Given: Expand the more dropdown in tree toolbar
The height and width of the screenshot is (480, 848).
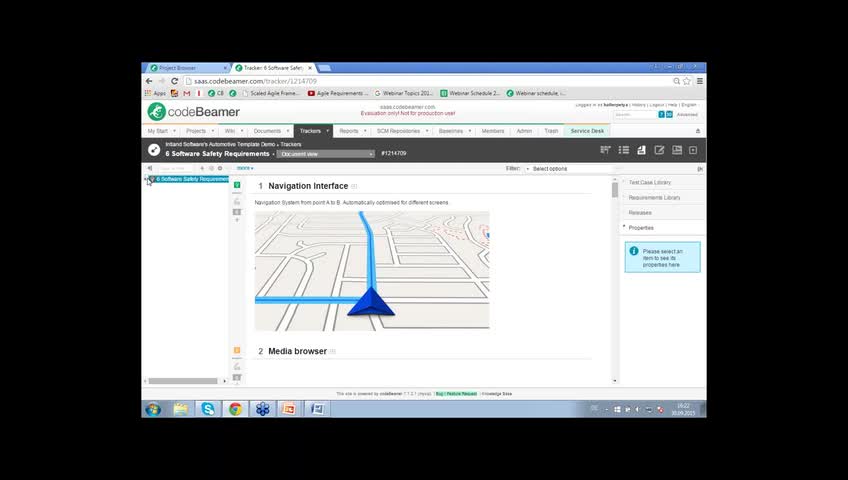Looking at the screenshot, I should point(245,168).
